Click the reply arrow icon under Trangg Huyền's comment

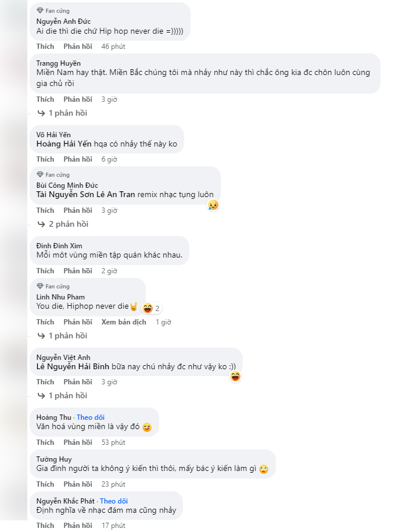click(x=41, y=113)
